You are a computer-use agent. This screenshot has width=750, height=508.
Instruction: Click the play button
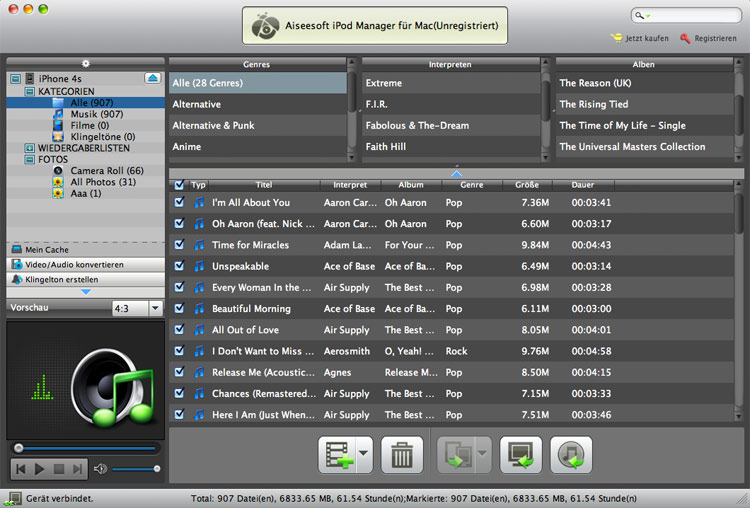[x=40, y=469]
